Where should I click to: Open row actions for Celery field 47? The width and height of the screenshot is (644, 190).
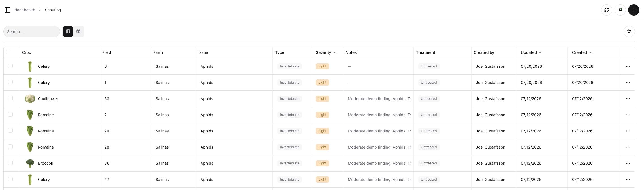[628, 180]
